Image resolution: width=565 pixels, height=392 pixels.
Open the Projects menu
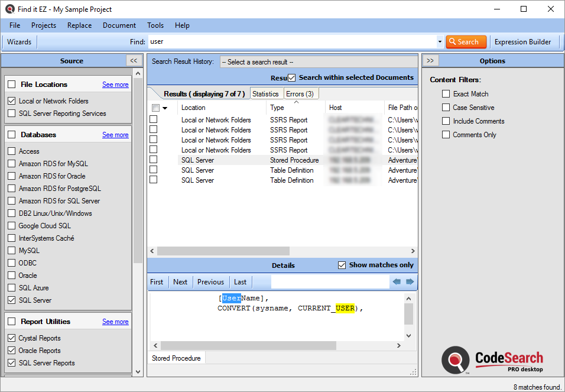tap(44, 25)
